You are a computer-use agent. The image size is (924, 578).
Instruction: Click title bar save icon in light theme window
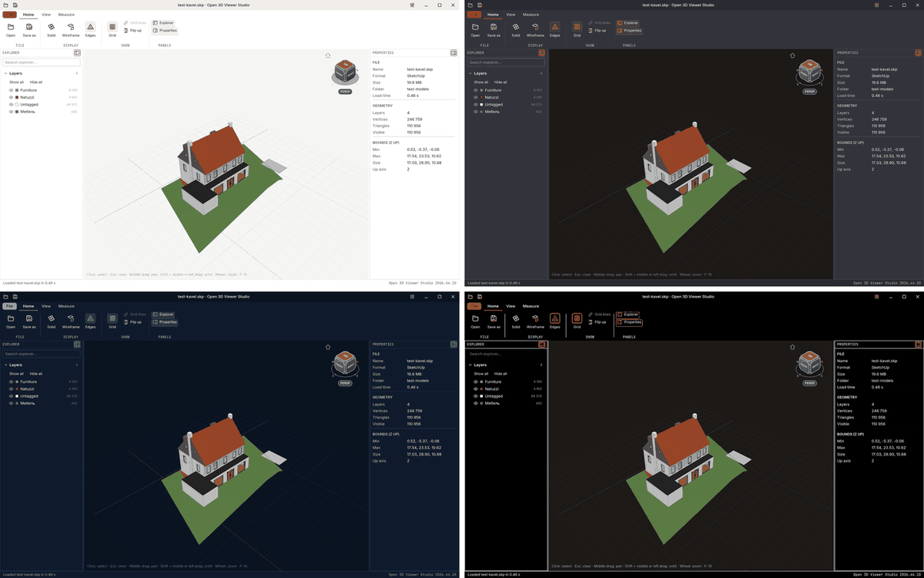(x=14, y=5)
